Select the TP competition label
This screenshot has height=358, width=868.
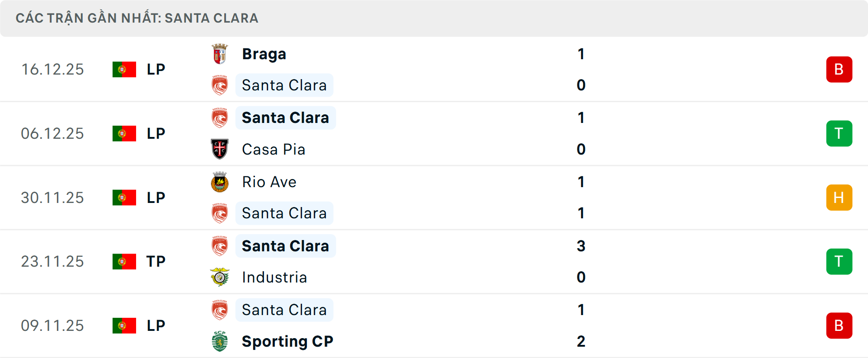(x=156, y=261)
